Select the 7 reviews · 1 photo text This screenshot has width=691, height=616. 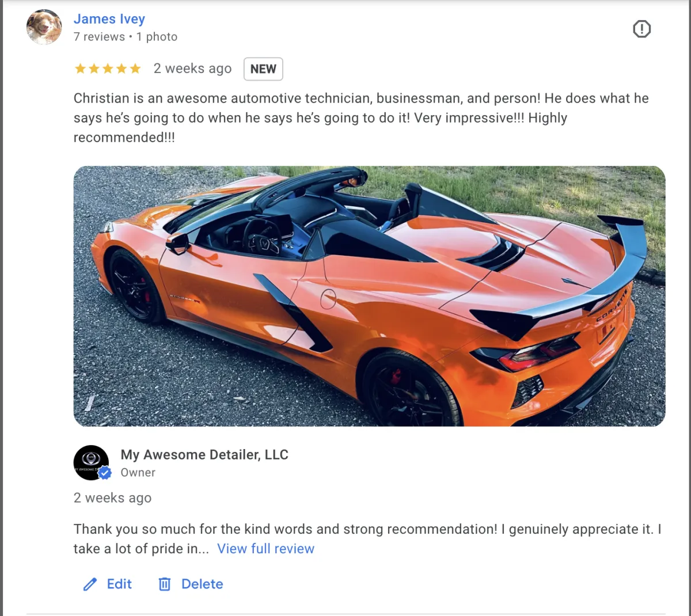126,37
